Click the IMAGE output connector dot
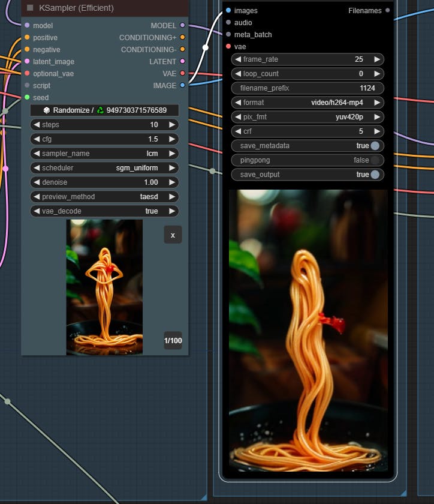This screenshot has width=434, height=504. (183, 85)
